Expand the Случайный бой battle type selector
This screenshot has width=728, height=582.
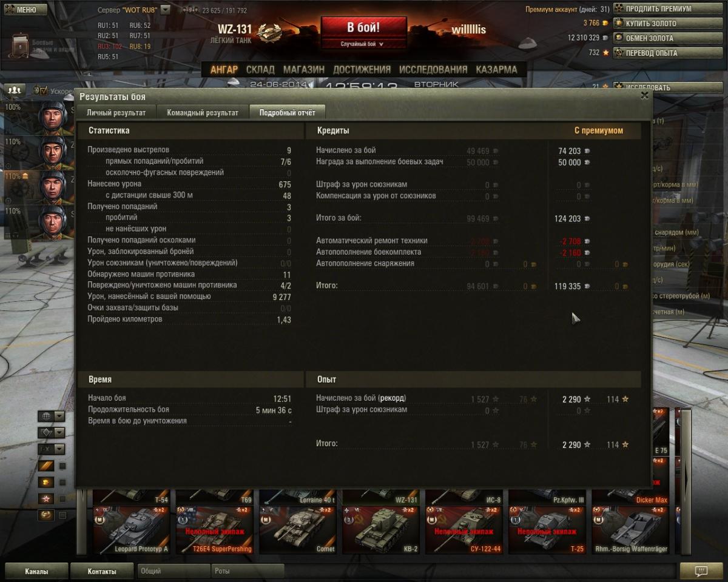[363, 44]
